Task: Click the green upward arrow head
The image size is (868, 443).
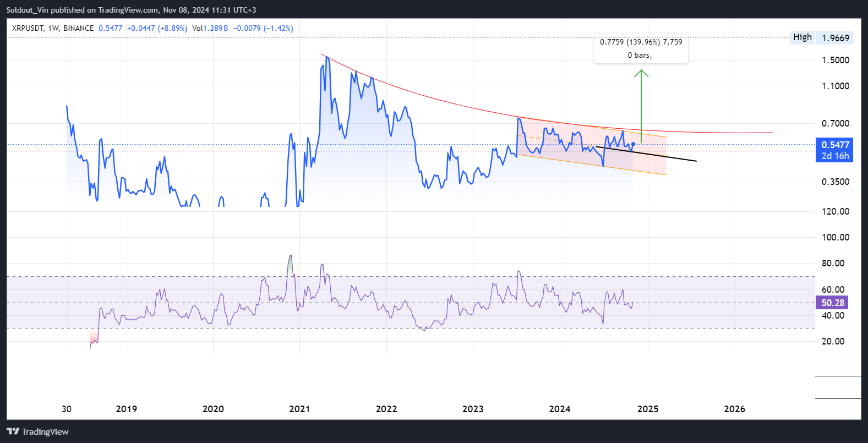Action: (641, 73)
